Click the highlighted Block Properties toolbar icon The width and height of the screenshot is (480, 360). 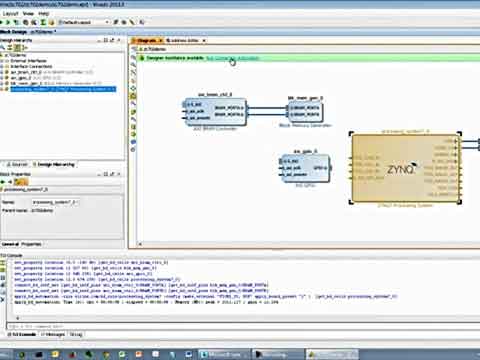coord(21,182)
